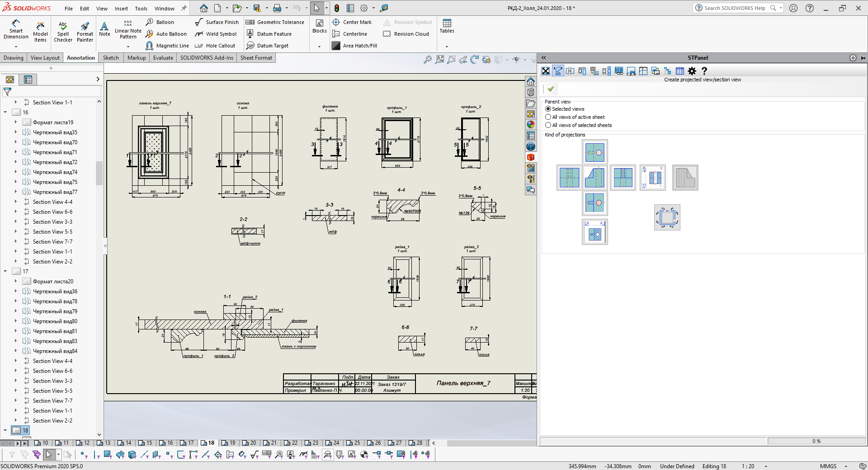Open the Model Items tool

[x=40, y=31]
